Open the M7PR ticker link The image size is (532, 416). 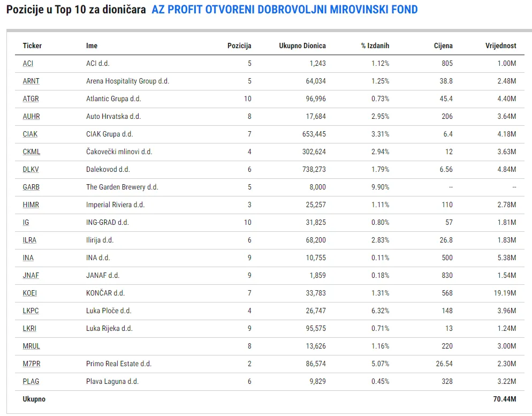[x=31, y=364]
